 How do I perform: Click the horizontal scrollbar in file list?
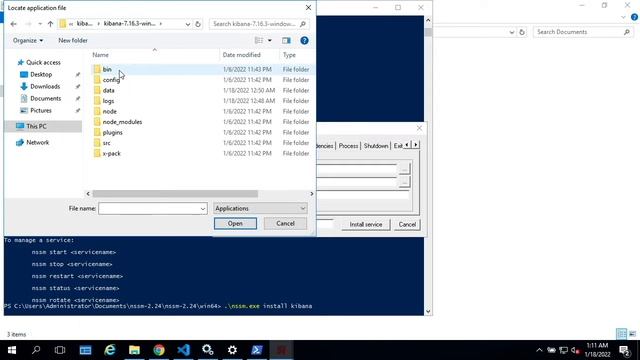(175, 194)
